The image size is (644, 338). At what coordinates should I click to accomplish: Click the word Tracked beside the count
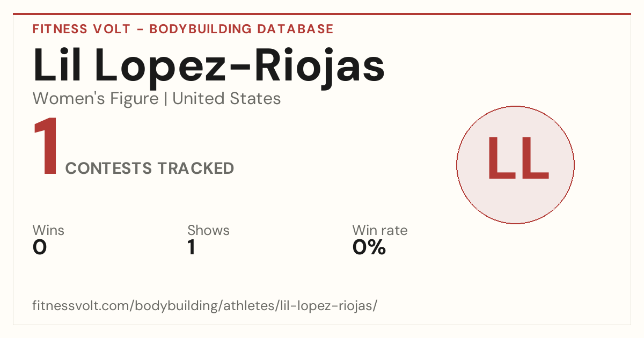(x=195, y=168)
